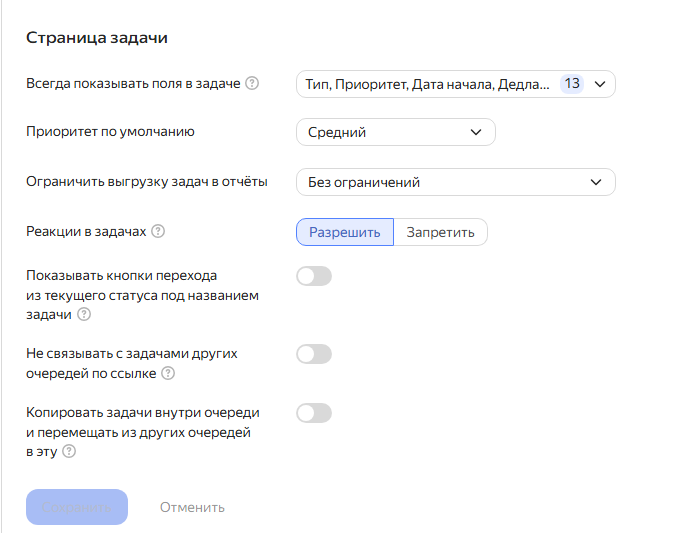
Task: Click help icon beside очередей по ссылке
Action: point(168,373)
